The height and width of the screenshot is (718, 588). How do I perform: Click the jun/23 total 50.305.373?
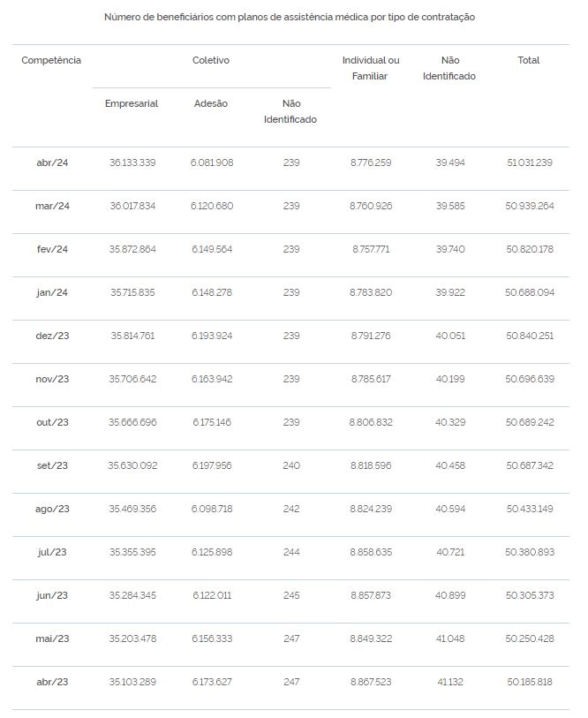click(530, 595)
